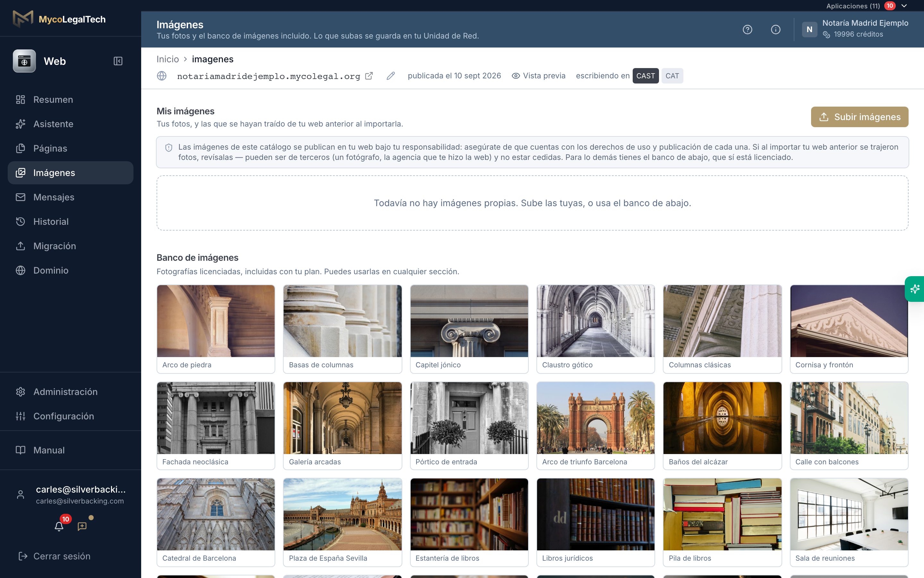Viewport: 924px width, 578px height.
Task: Expand Aplicaciones (11) dropdown
Action: (x=867, y=6)
